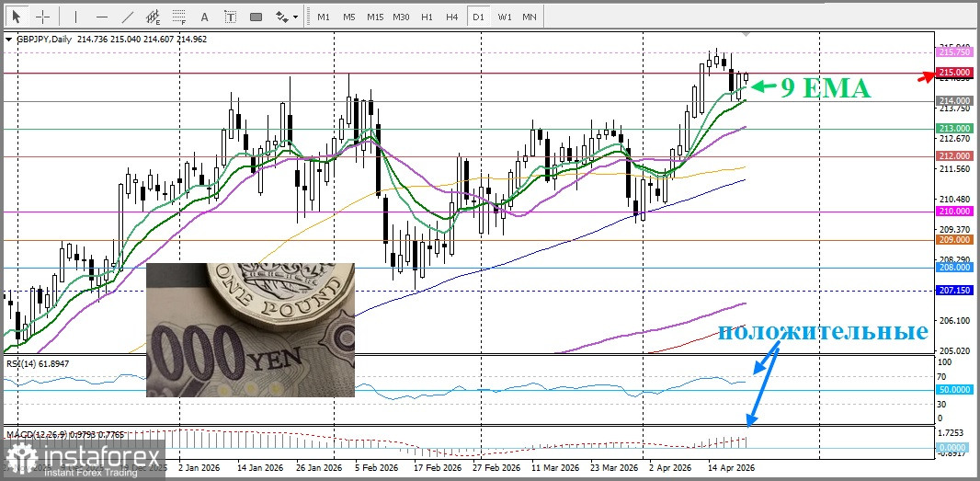
Task: Switch to the M15 timeframe
Action: pyautogui.click(x=375, y=17)
